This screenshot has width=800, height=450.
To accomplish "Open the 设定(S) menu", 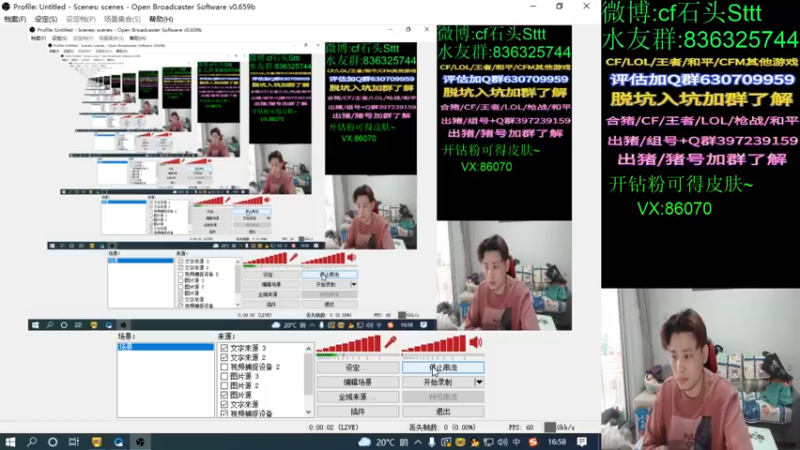I will [46, 19].
